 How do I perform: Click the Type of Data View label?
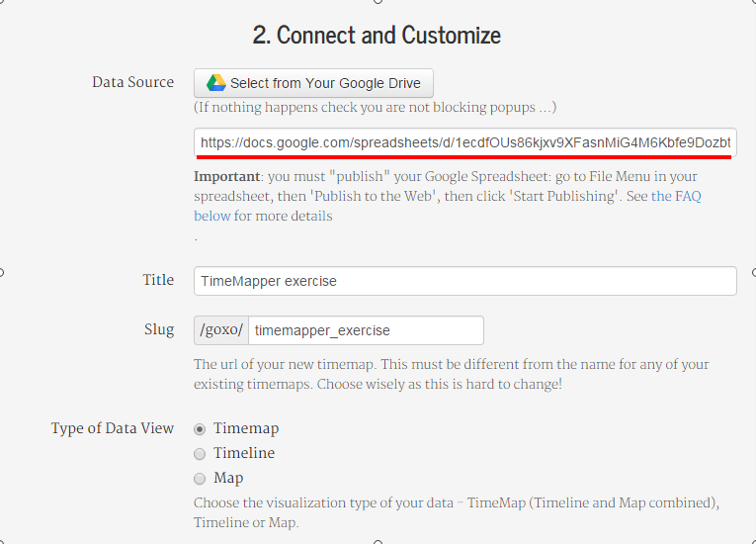click(x=113, y=428)
